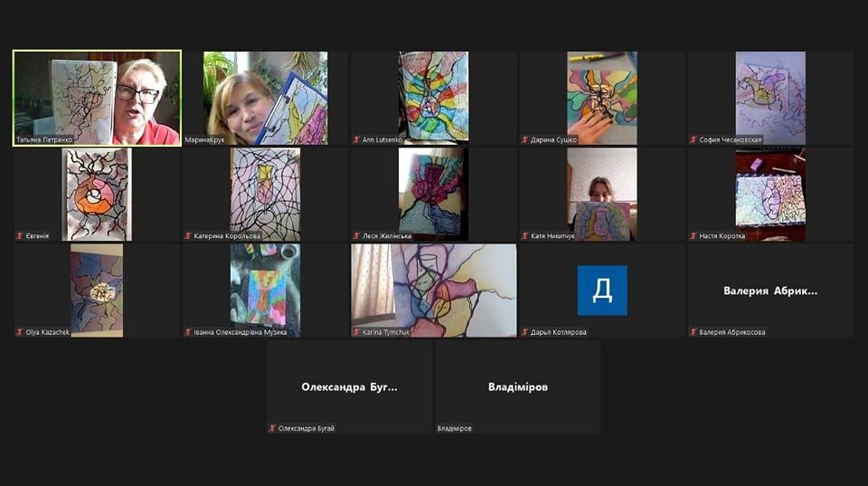Select Іванна Олександрівна Музика's video tile
Image resolution: width=868 pixels, height=486 pixels.
click(264, 288)
